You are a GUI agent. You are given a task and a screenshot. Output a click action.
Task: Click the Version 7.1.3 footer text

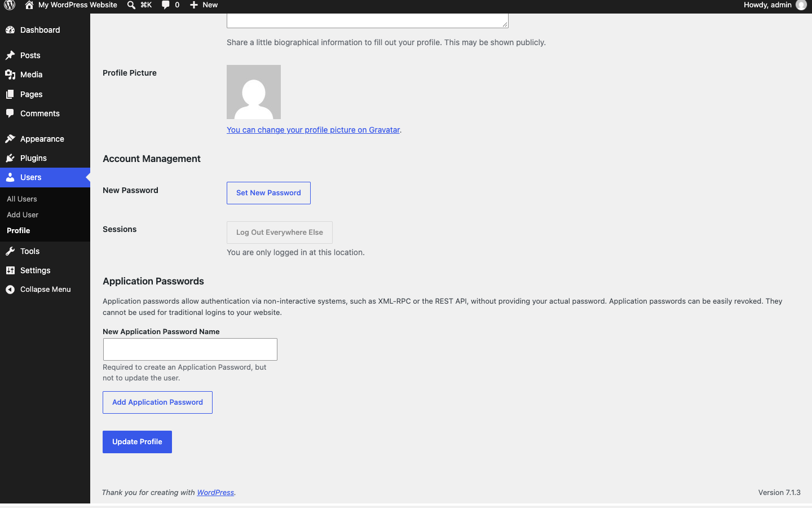[779, 493]
